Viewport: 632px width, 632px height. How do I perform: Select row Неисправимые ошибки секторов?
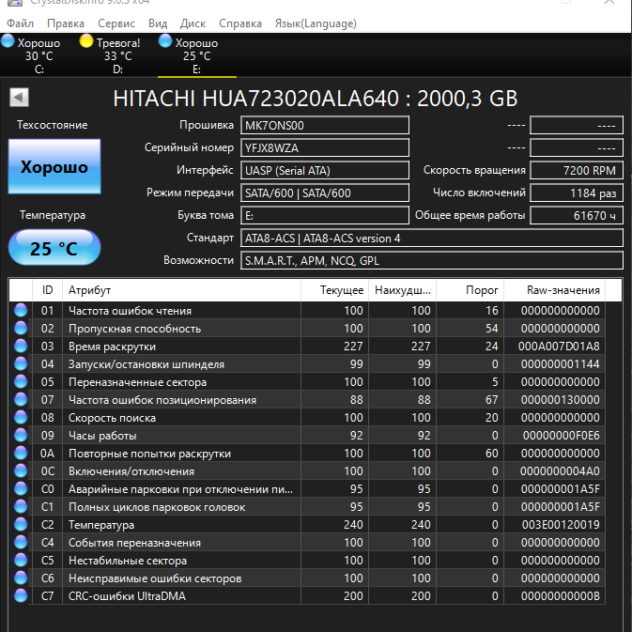pos(307,578)
